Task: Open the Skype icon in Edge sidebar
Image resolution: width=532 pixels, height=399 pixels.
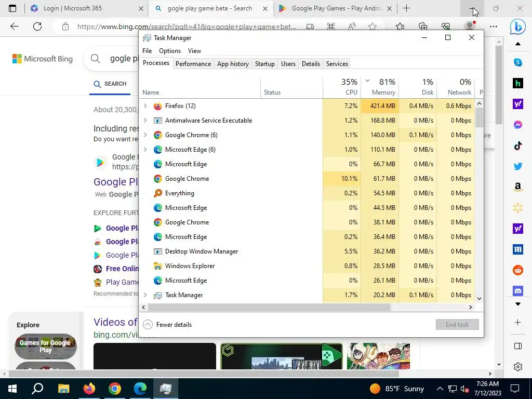Action: click(518, 62)
